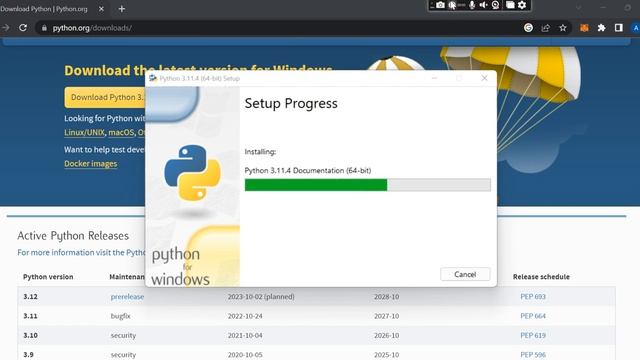Click the Release schedule column header
The height and width of the screenshot is (360, 640).
pos(541,277)
